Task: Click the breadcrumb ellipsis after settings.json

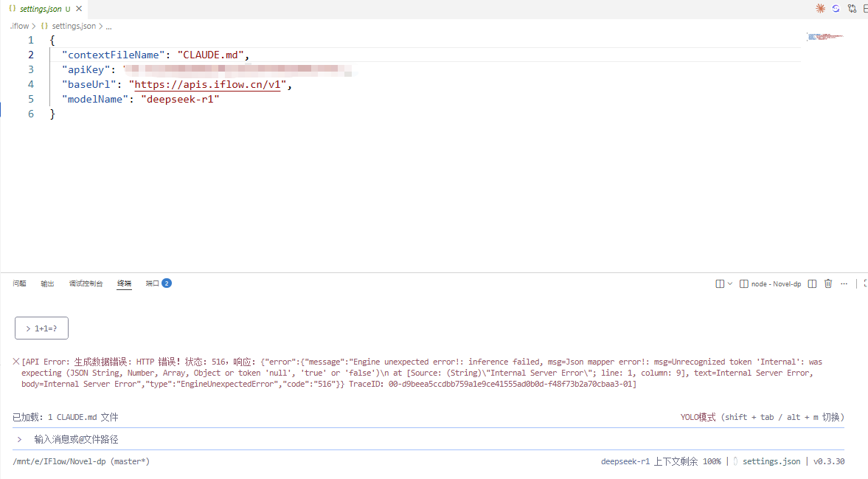Action: [108, 26]
